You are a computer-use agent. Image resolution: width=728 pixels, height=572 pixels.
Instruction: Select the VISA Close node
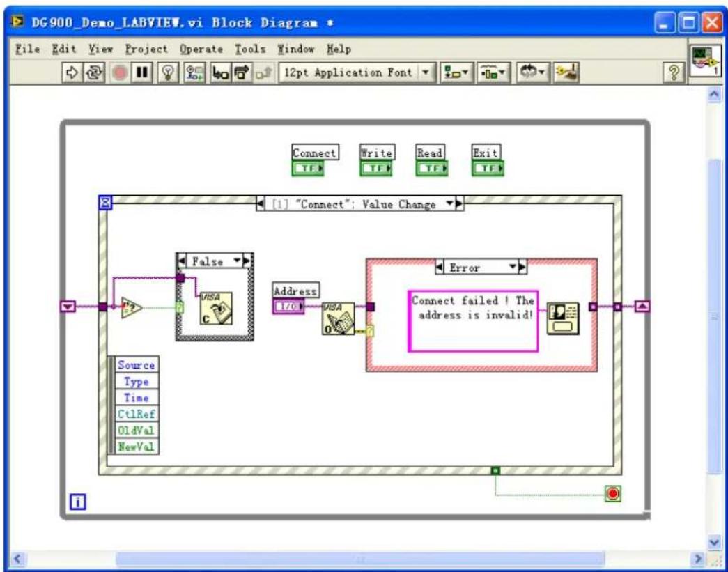point(216,308)
